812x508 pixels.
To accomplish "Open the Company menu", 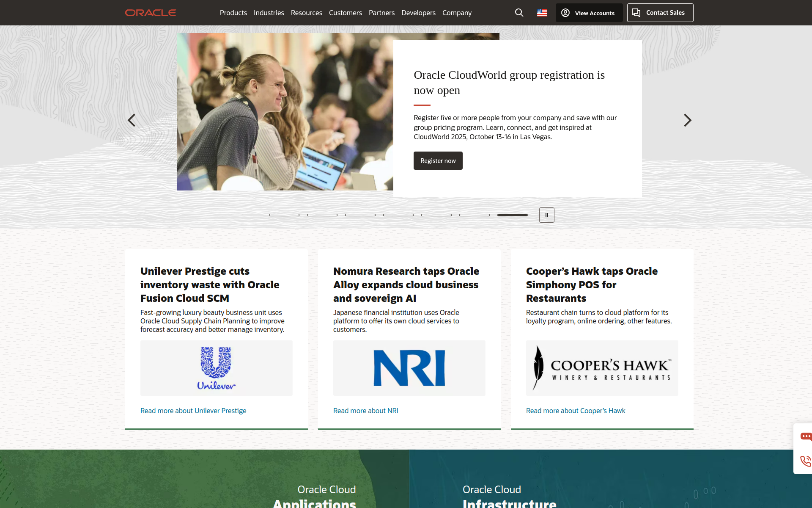I will pyautogui.click(x=457, y=13).
